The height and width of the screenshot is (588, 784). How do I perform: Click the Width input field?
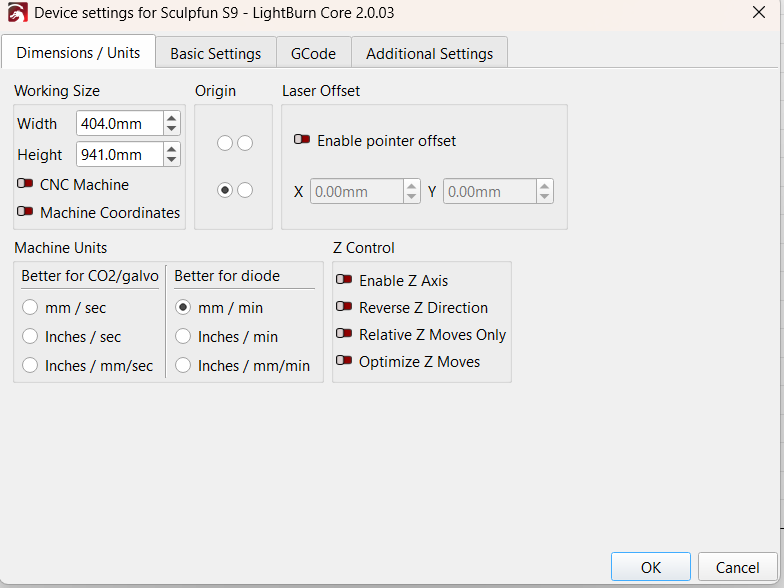pyautogui.click(x=118, y=124)
